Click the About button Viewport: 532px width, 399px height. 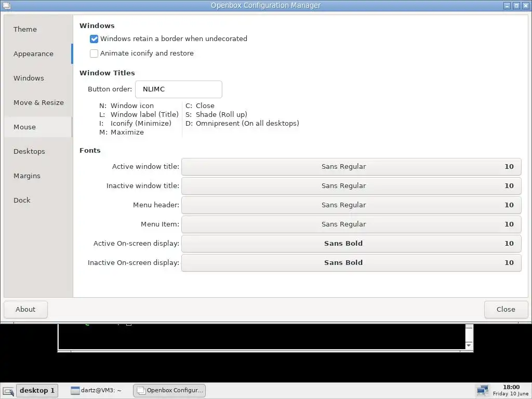(26, 310)
